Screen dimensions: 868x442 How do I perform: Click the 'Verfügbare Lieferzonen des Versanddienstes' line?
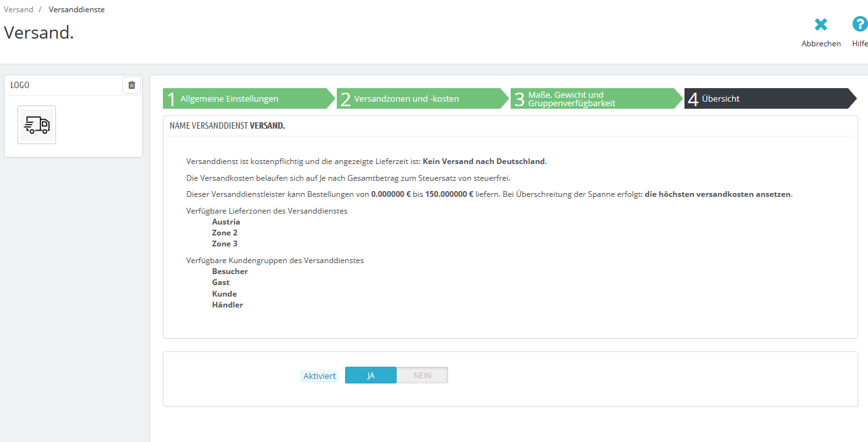(x=267, y=211)
